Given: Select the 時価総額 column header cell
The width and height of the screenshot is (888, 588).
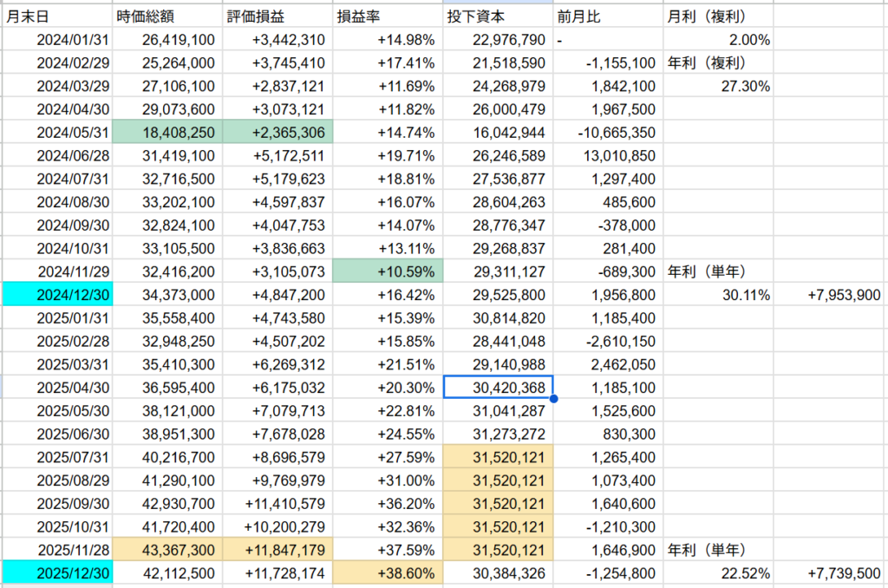Looking at the screenshot, I should coord(166,17).
